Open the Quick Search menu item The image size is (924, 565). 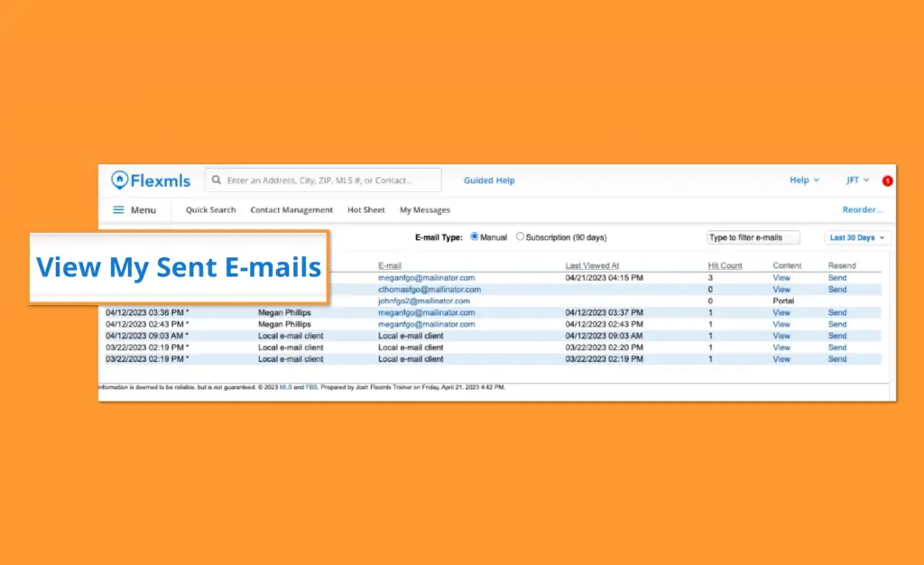[210, 210]
